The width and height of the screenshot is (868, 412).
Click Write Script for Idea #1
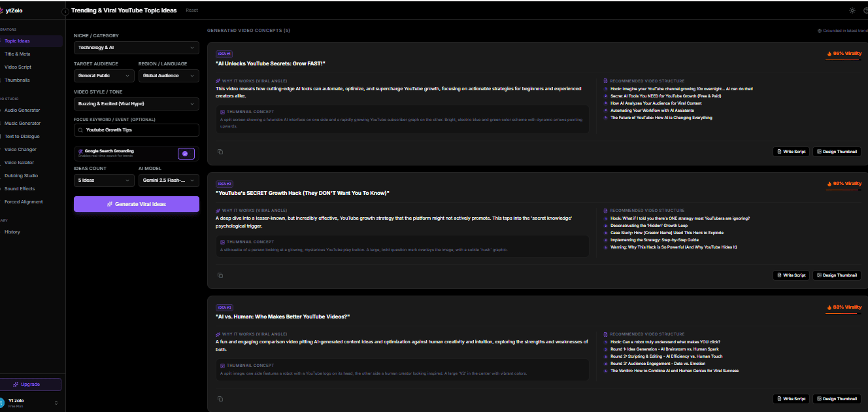coord(791,152)
